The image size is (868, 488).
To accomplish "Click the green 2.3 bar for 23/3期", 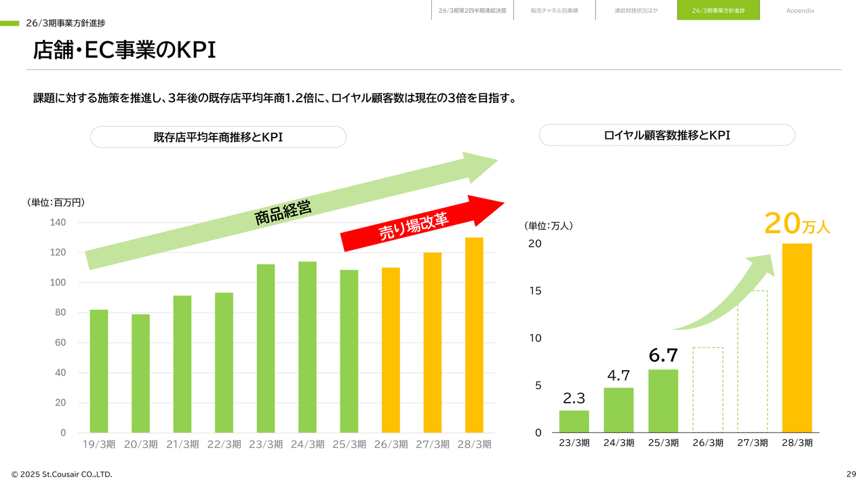I will click(x=574, y=421).
